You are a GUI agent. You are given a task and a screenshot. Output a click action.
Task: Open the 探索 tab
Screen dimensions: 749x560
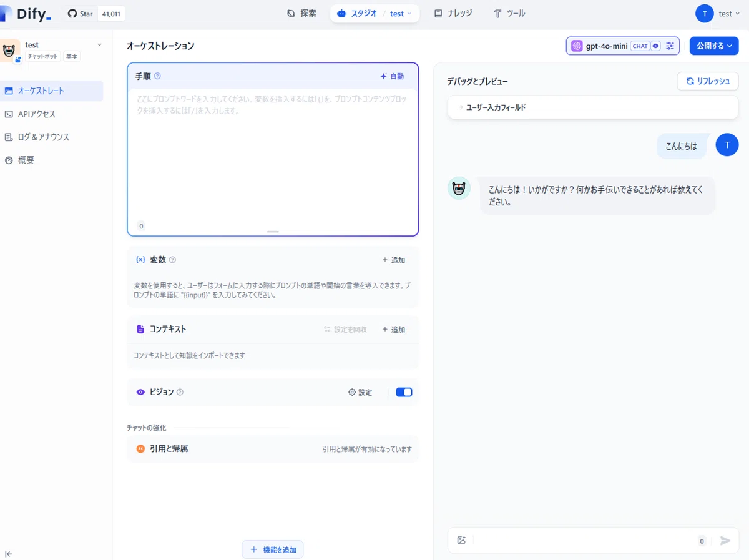(301, 13)
